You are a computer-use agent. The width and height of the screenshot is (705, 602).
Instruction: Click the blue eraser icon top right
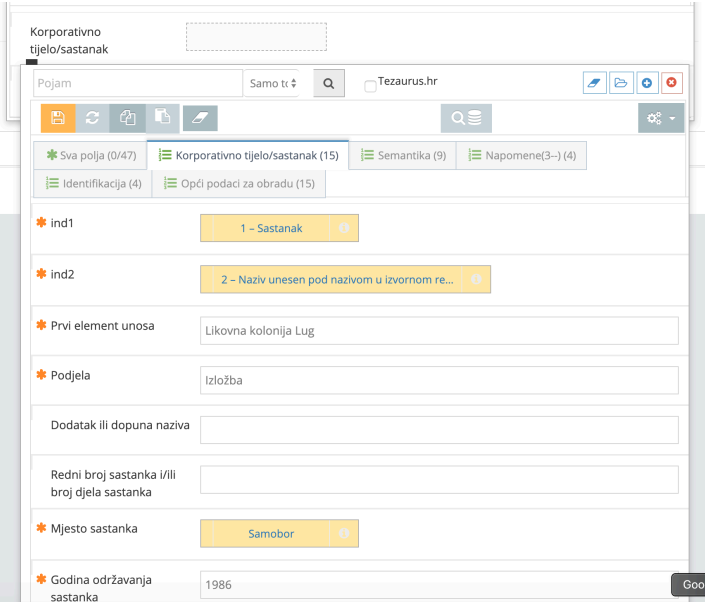(595, 83)
